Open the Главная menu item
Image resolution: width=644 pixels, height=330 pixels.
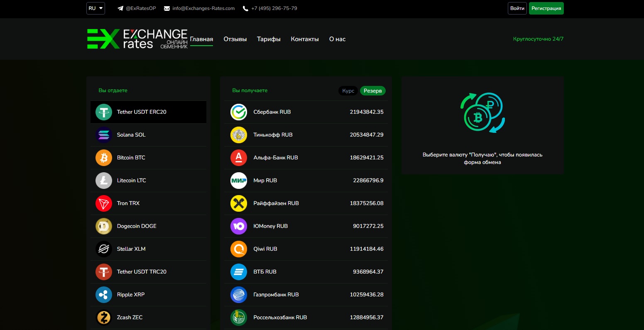(201, 39)
